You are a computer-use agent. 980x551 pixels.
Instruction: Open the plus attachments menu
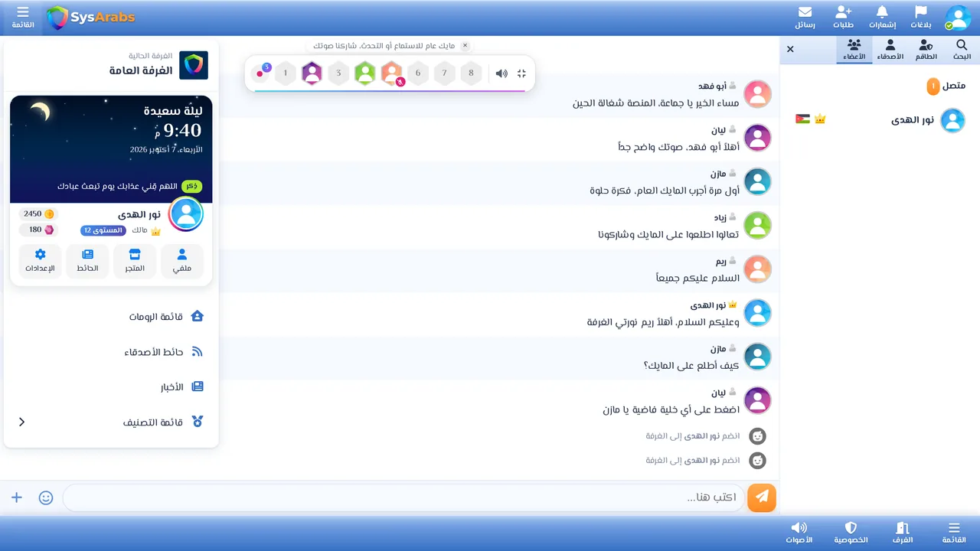point(17,497)
